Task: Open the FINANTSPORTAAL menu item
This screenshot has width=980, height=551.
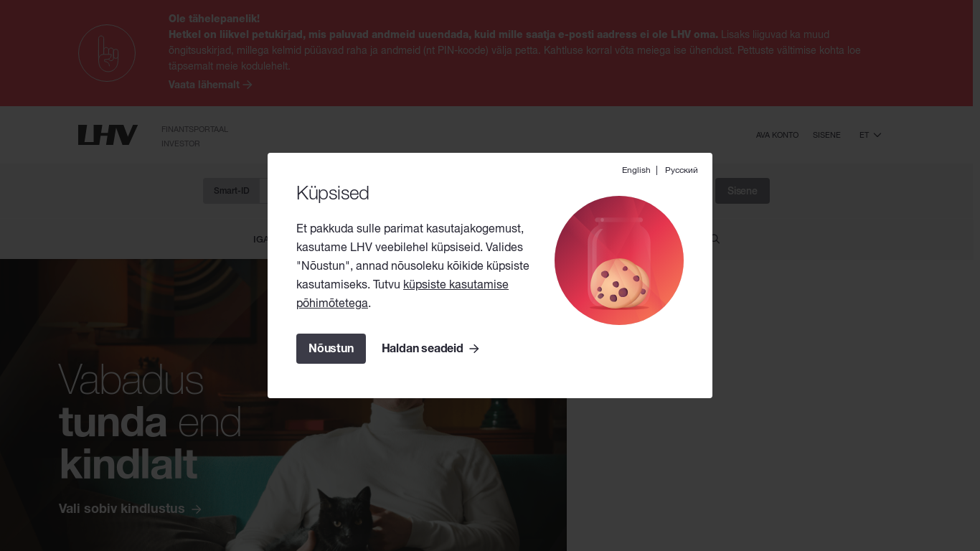Action: click(x=194, y=129)
